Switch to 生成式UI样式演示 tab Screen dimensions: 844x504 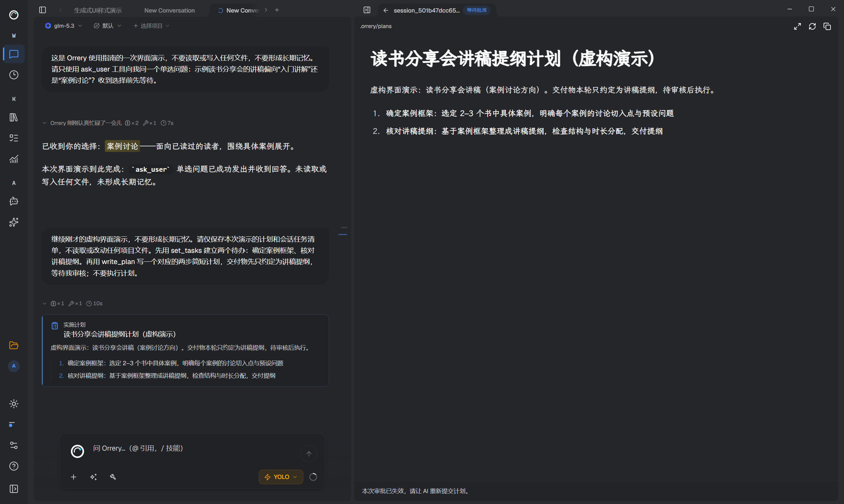click(x=98, y=10)
